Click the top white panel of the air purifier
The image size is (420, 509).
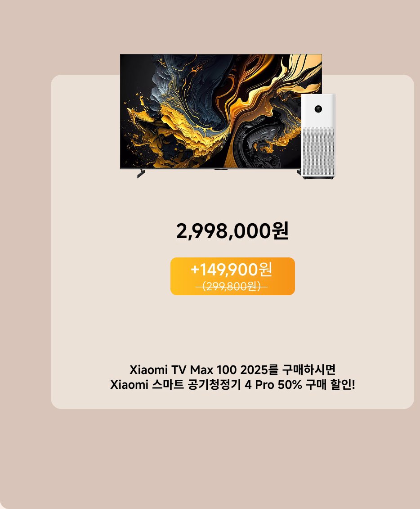click(x=318, y=110)
